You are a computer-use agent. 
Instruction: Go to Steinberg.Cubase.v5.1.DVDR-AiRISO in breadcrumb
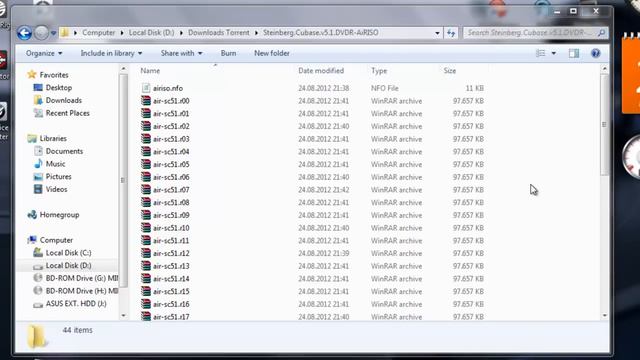click(x=320, y=33)
